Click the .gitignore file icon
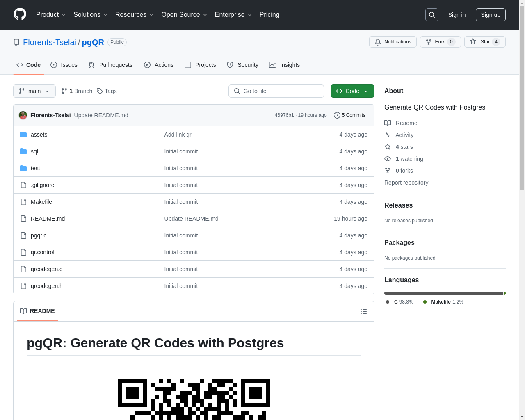Viewport: 525px width, 420px height. pyautogui.click(x=23, y=185)
